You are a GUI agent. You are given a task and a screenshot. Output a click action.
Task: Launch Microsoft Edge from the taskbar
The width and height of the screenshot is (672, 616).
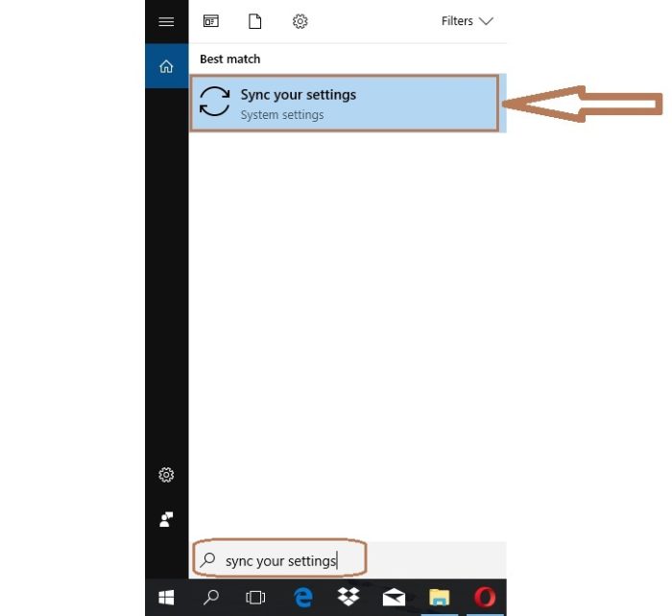tap(303, 597)
